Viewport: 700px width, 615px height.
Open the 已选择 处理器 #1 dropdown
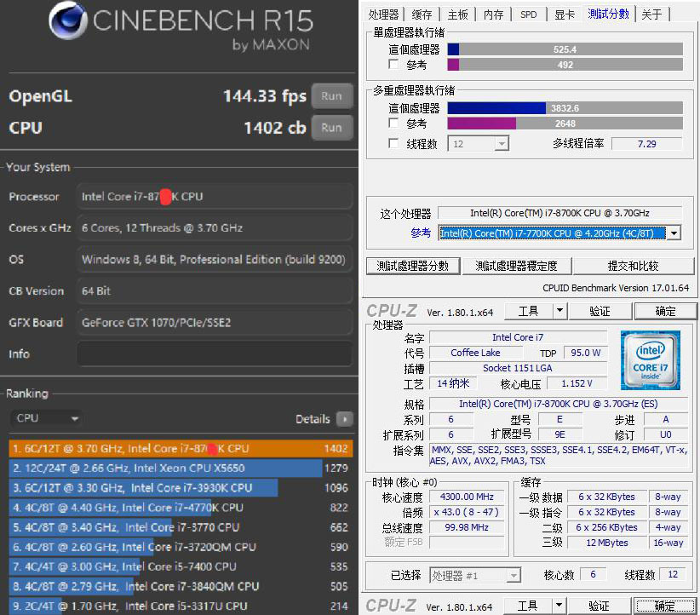475,576
